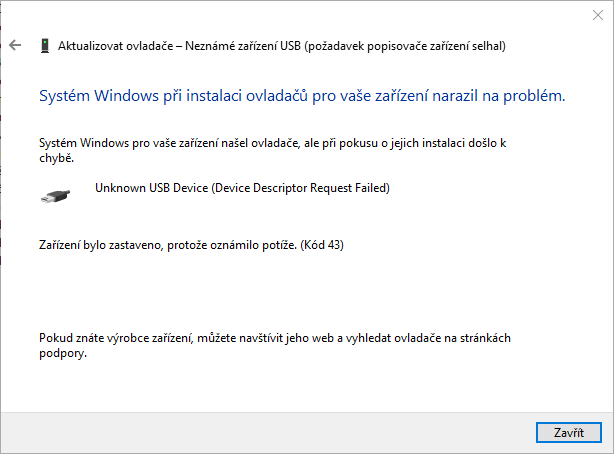
Task: Click "(požadavek popisovače zařízení selhal)" in the title
Action: pos(404,46)
